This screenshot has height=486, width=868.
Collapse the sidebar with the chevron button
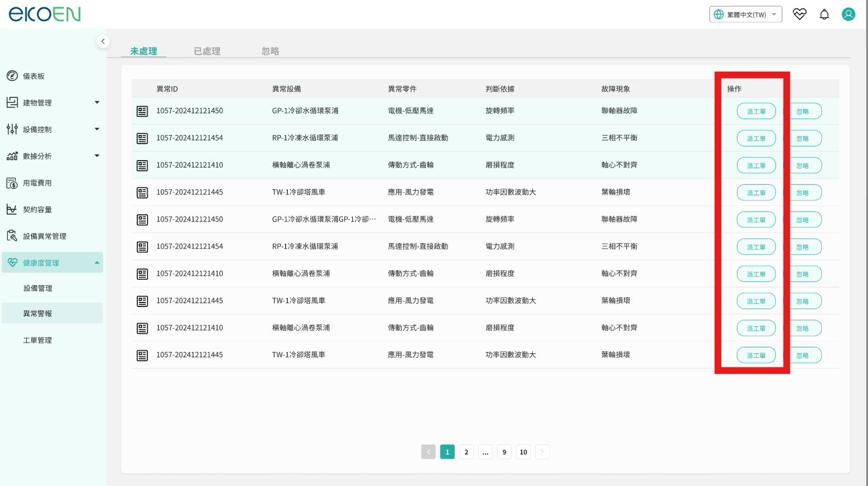coord(103,41)
